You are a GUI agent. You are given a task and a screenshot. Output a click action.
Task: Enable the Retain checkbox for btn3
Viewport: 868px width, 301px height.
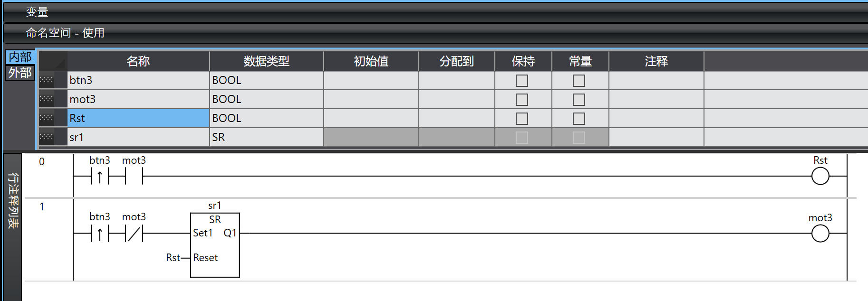[522, 81]
